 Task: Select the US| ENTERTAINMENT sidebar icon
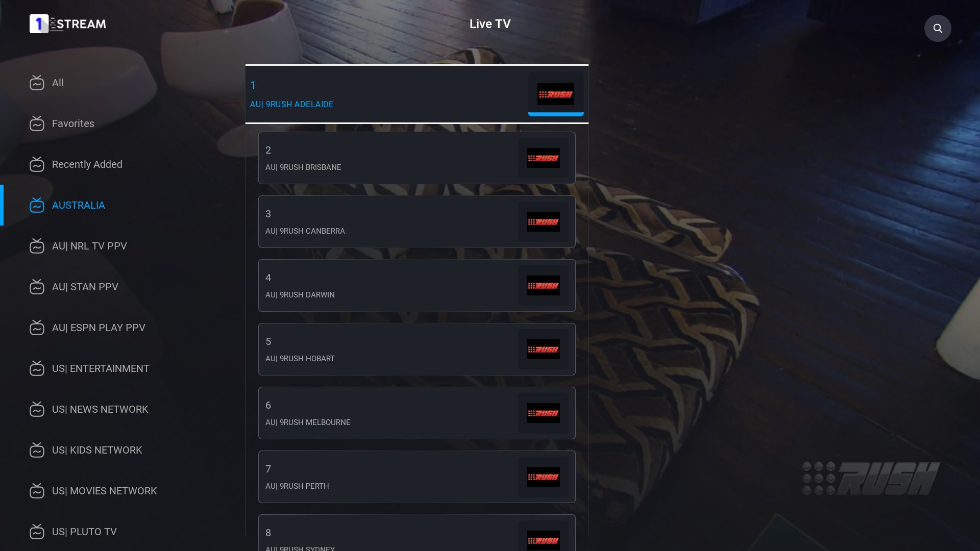(37, 369)
